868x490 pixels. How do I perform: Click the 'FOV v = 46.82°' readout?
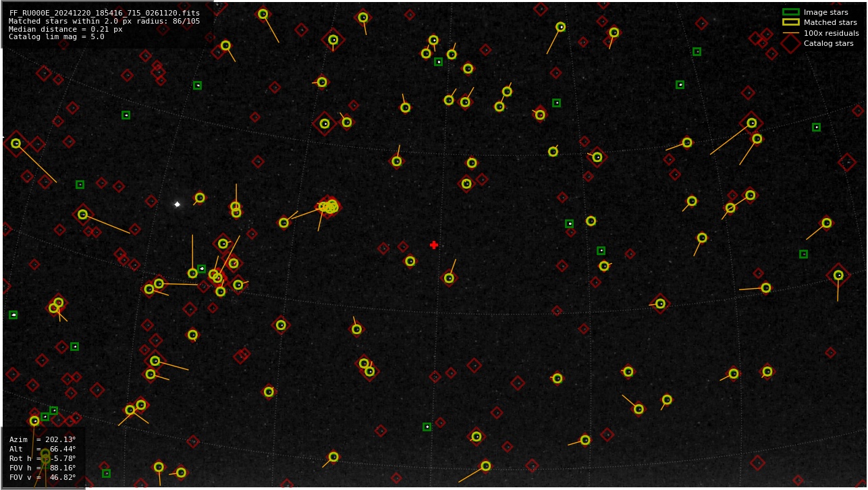pos(43,477)
